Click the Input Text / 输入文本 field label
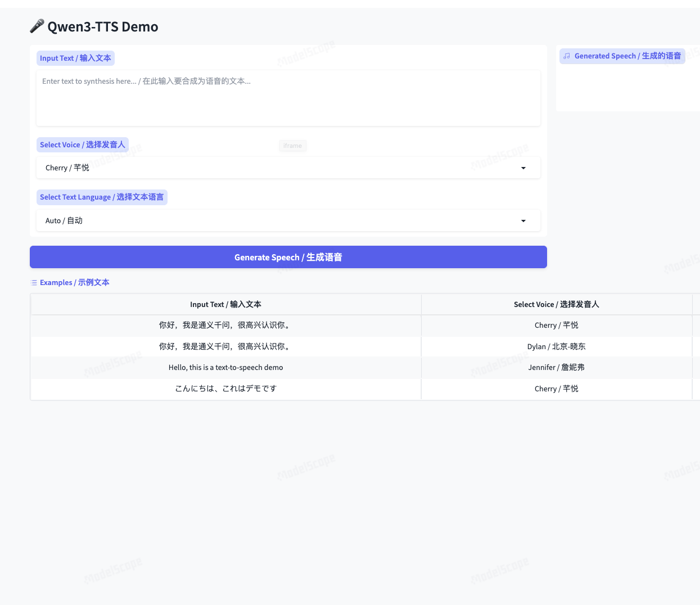Image resolution: width=700 pixels, height=605 pixels. (75, 58)
